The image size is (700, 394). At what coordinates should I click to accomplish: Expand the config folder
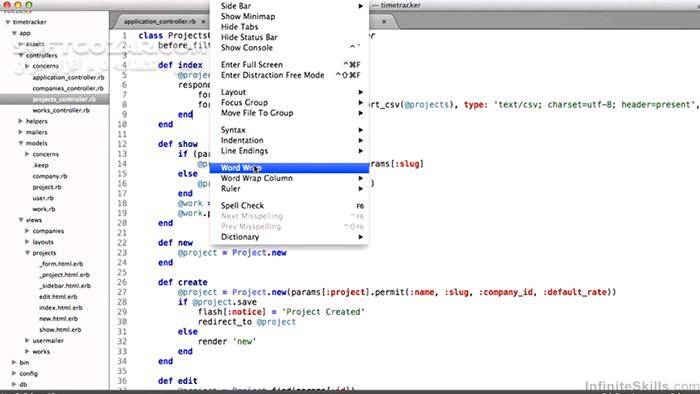14,373
